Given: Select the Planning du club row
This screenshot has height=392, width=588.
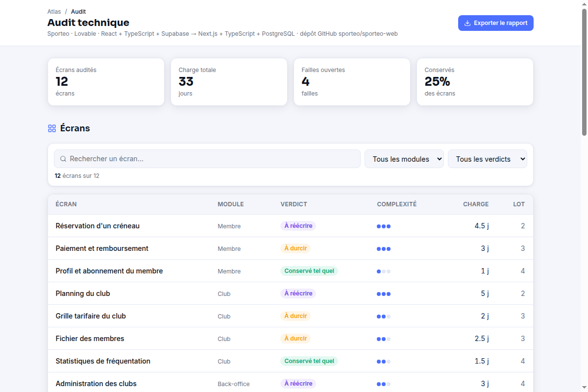Looking at the screenshot, I should 291,294.
